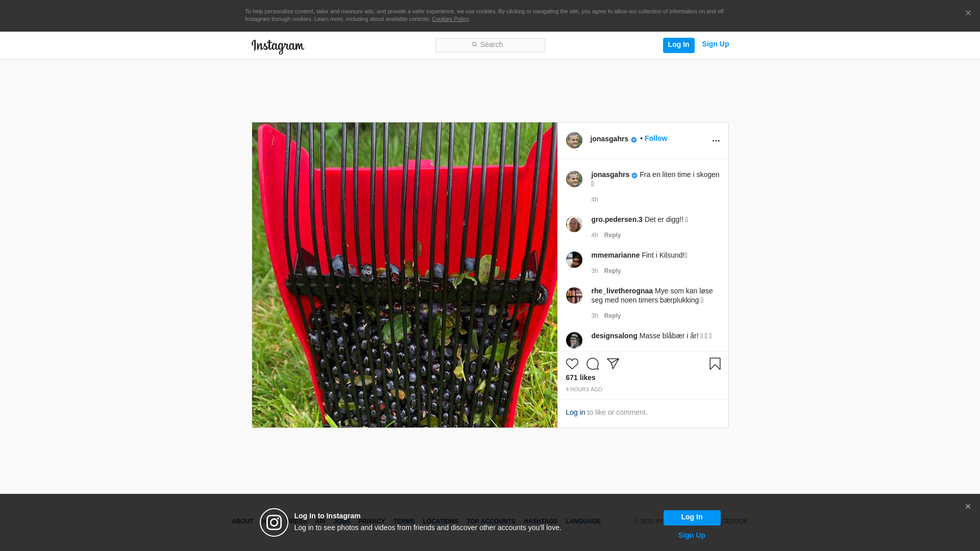
Task: Open mmemarianne username link
Action: point(615,255)
